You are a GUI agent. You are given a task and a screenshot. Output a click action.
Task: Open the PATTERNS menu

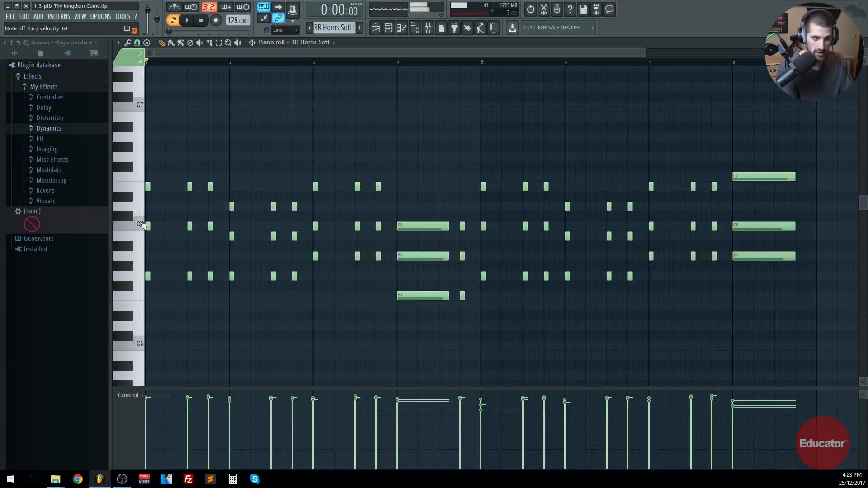pyautogui.click(x=59, y=16)
